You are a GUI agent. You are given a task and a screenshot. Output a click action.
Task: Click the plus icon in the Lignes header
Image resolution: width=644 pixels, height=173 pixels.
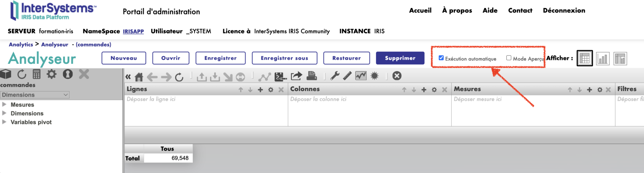pyautogui.click(x=260, y=90)
